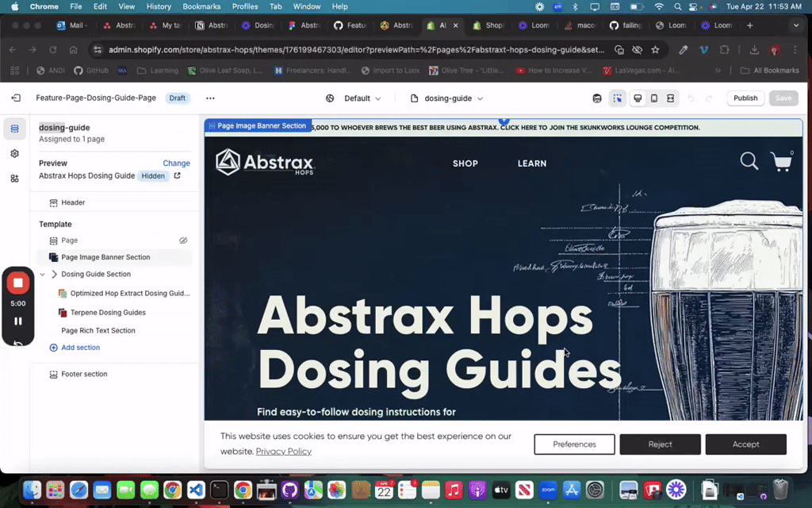
Task: Click the search magnifier in preview header
Action: coord(749,160)
